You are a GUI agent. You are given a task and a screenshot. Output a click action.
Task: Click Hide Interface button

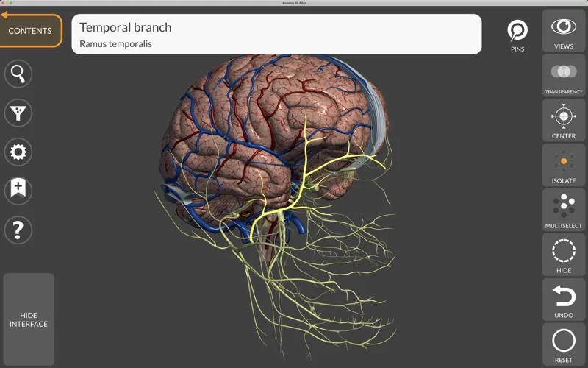pyautogui.click(x=29, y=319)
